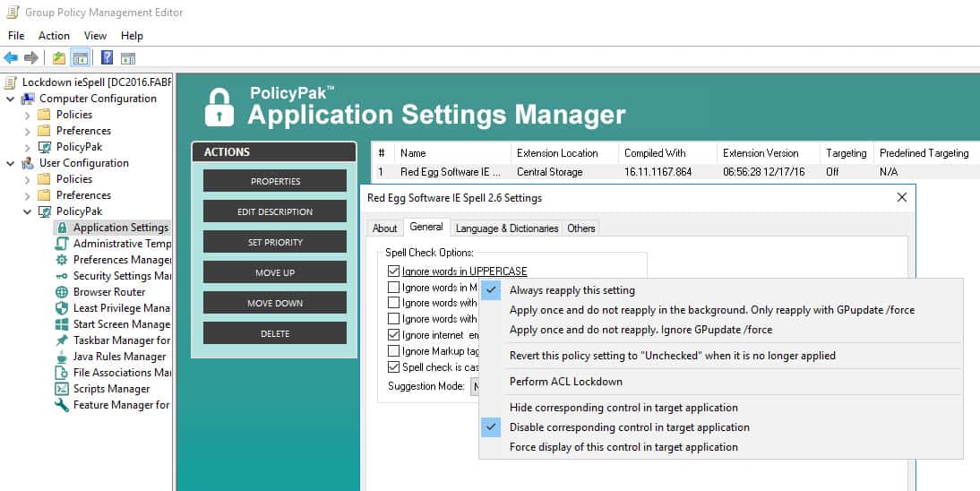The image size is (980, 491).
Task: Click the Lockdown ieSpell root policy icon
Action: pos(10,82)
